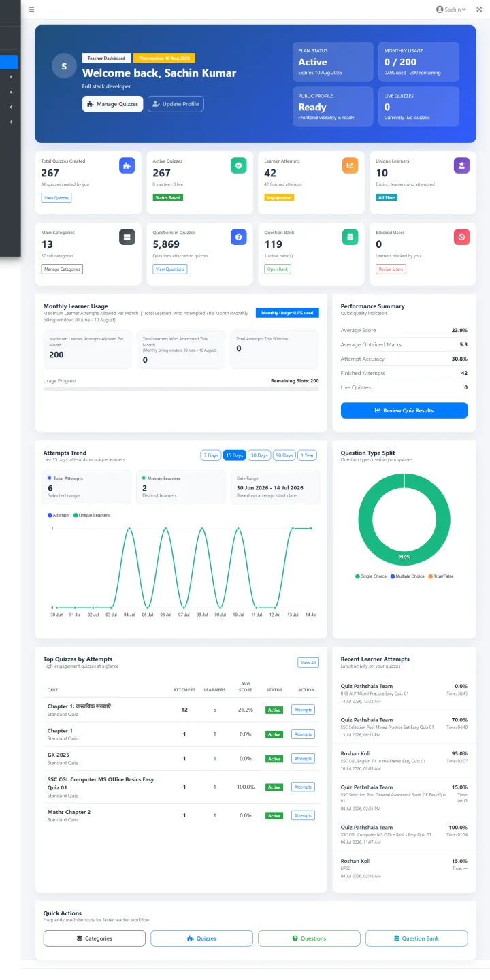Image resolution: width=490 pixels, height=980 pixels.
Task: Click the Categories quick action button
Action: pyautogui.click(x=95, y=938)
